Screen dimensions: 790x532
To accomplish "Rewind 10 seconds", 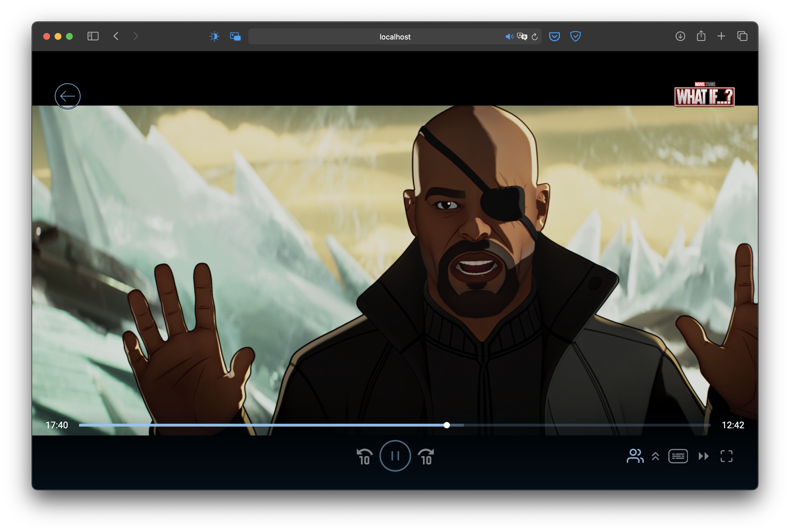I will 365,456.
